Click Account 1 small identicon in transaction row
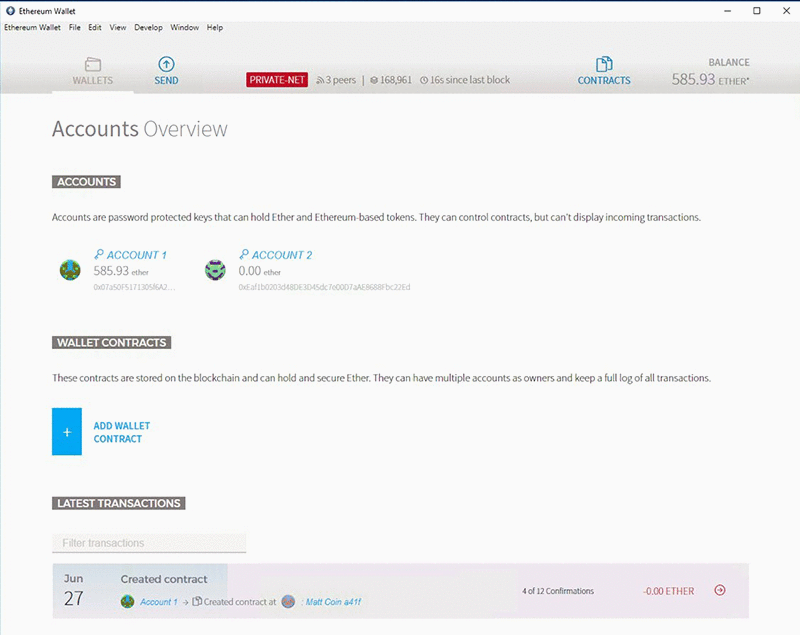This screenshot has width=800, height=635. pyautogui.click(x=128, y=601)
